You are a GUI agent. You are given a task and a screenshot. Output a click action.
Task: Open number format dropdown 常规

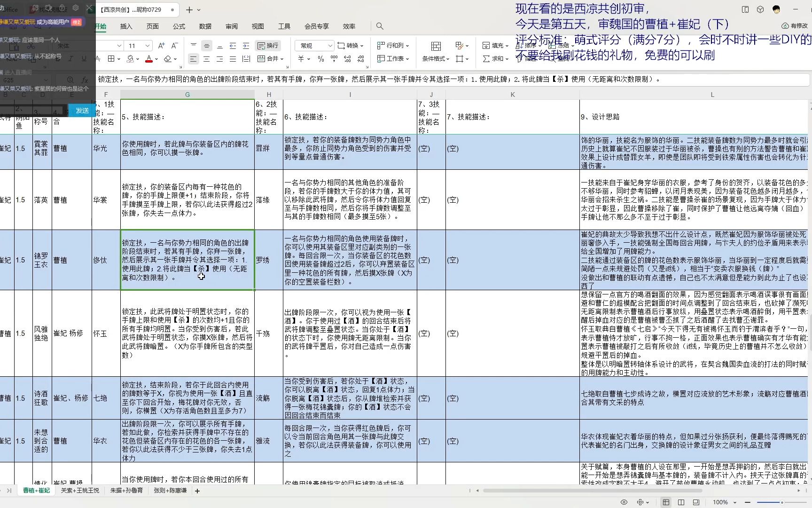click(x=314, y=46)
